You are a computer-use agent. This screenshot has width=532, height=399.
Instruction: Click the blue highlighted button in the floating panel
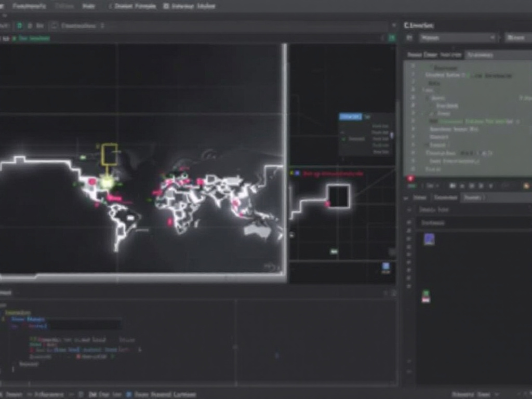coord(351,117)
